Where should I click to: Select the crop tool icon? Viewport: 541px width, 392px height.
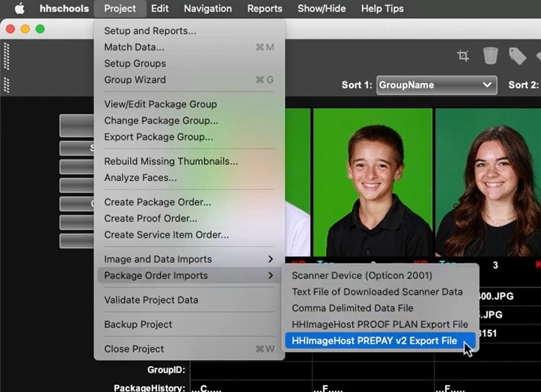(463, 55)
